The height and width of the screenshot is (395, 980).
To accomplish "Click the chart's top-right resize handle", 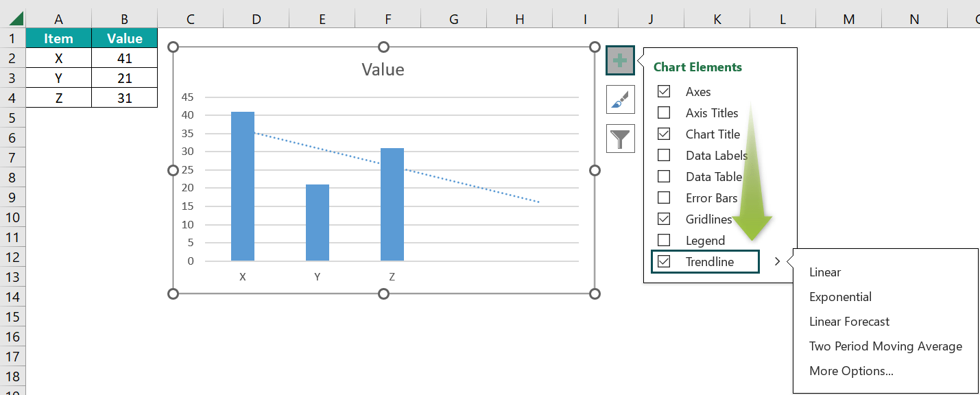I will coord(595,47).
